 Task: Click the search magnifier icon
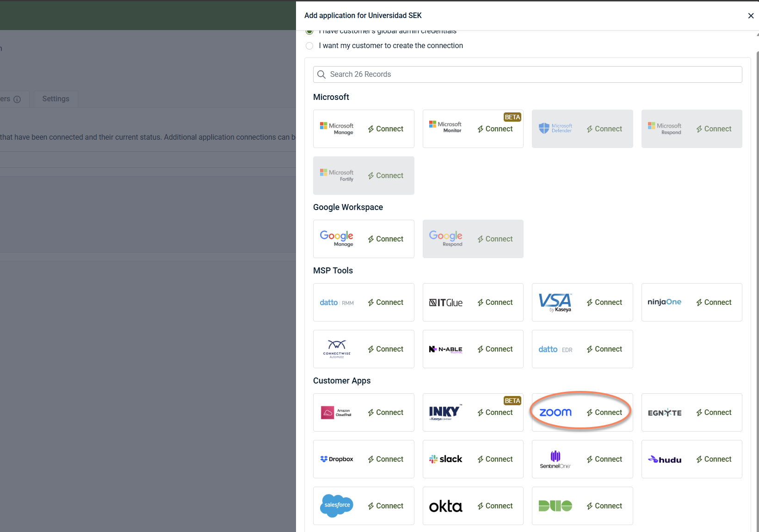321,74
